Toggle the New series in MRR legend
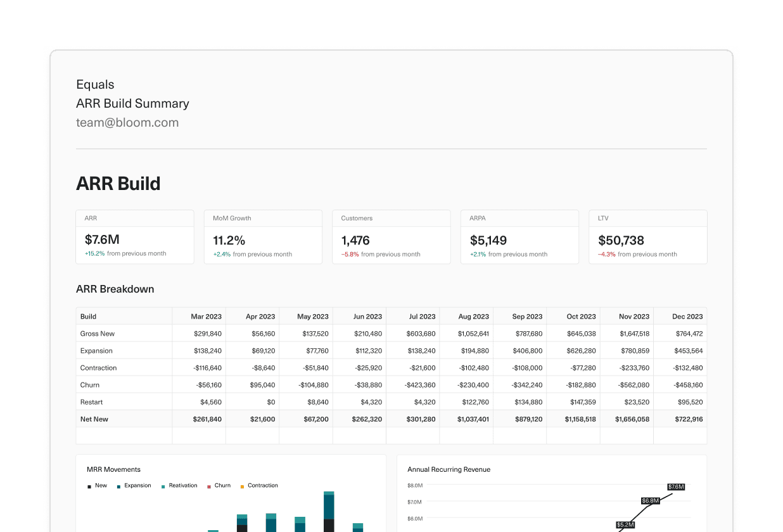Viewport: 783px width, 532px height. click(97, 485)
